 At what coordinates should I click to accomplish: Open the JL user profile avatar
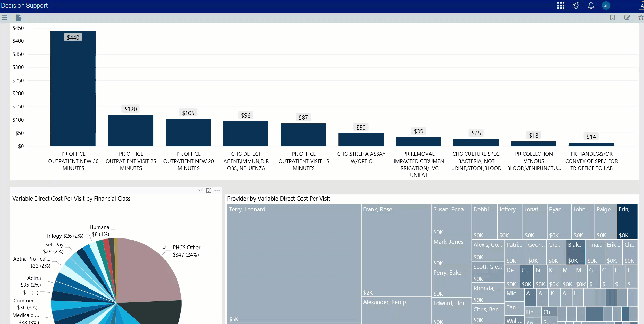[x=606, y=6]
